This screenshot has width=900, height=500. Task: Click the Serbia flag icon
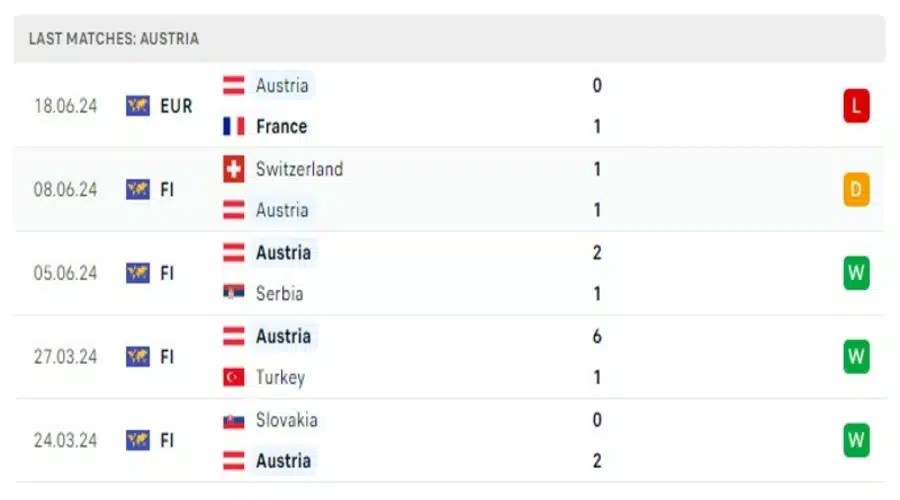(234, 293)
